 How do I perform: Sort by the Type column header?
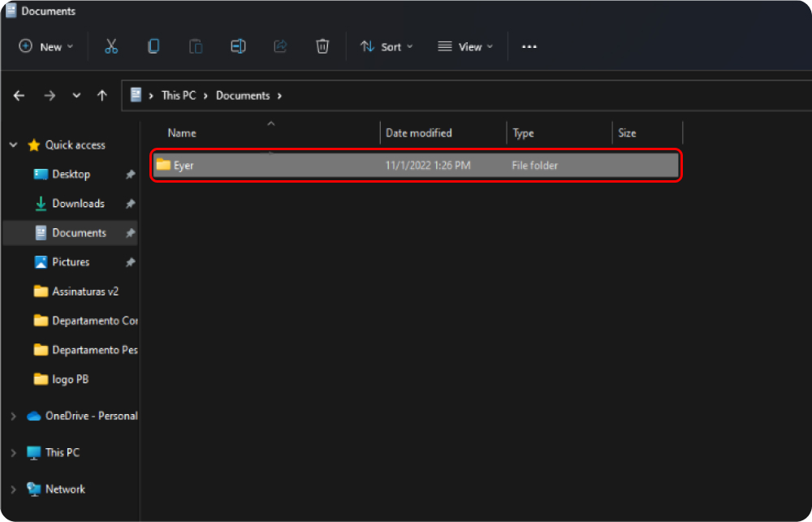point(523,133)
